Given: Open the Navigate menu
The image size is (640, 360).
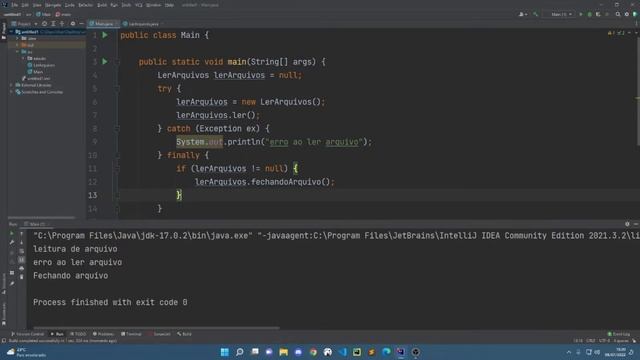Looking at the screenshot, I should [53, 5].
